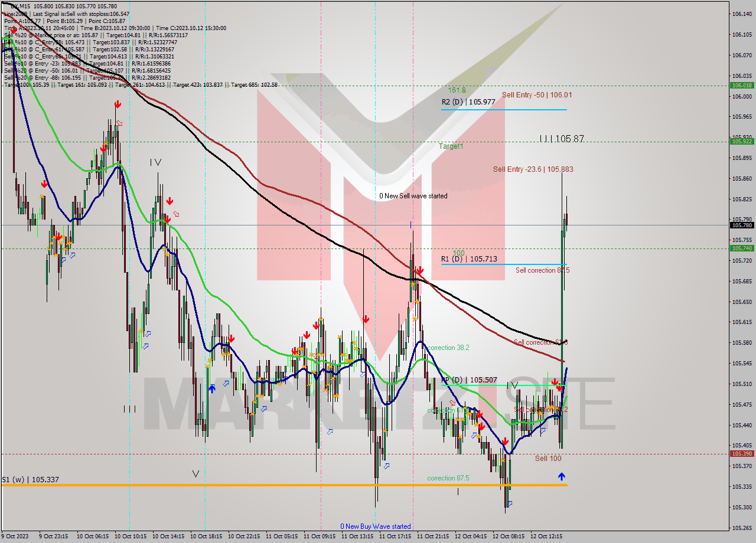Click the R1 (D) | 105.713 pivot label
The height and width of the screenshot is (543, 756).
click(468, 259)
